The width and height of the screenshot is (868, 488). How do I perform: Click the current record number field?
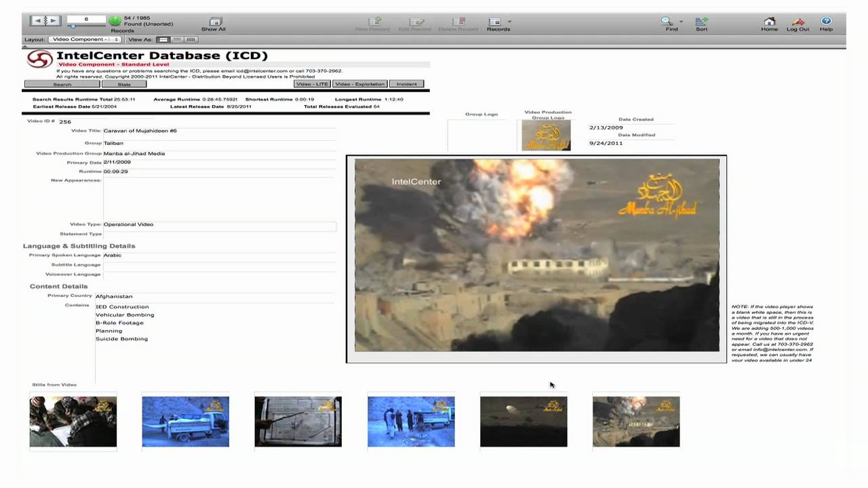click(86, 19)
